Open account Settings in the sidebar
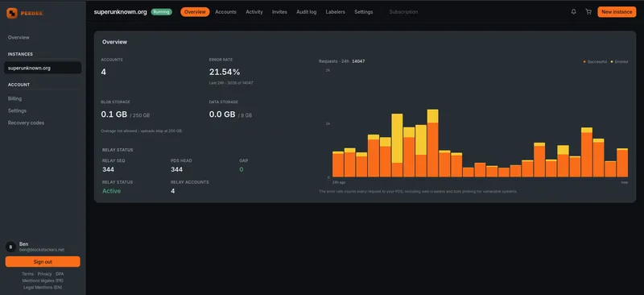 pyautogui.click(x=17, y=110)
